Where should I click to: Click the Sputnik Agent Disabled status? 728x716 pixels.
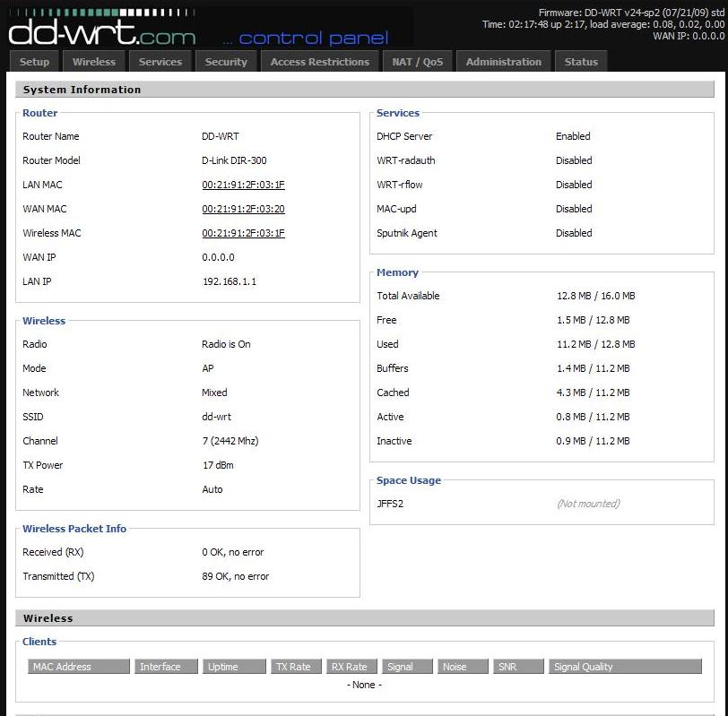574,233
